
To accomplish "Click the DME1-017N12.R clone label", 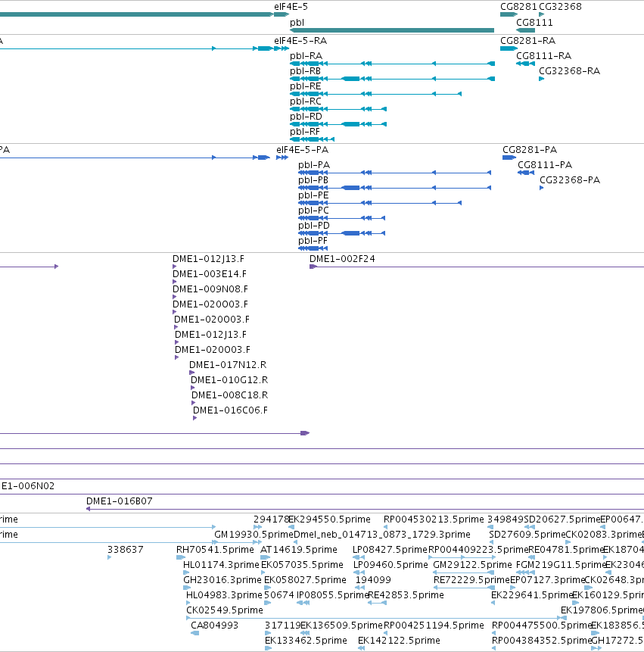I will coord(228,365).
